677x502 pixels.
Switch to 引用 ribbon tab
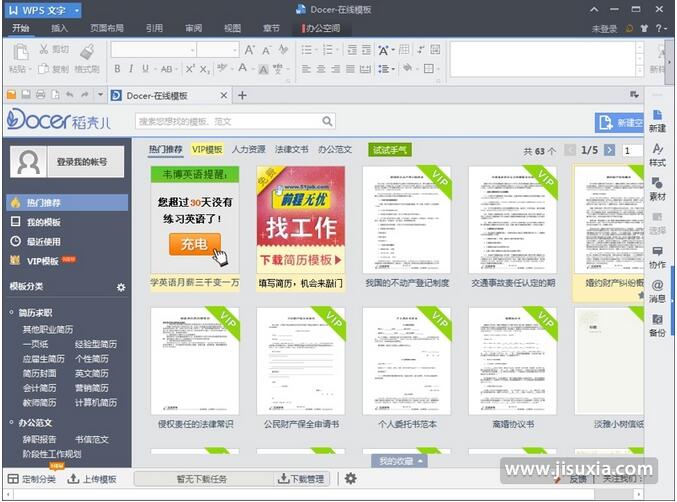(x=154, y=28)
